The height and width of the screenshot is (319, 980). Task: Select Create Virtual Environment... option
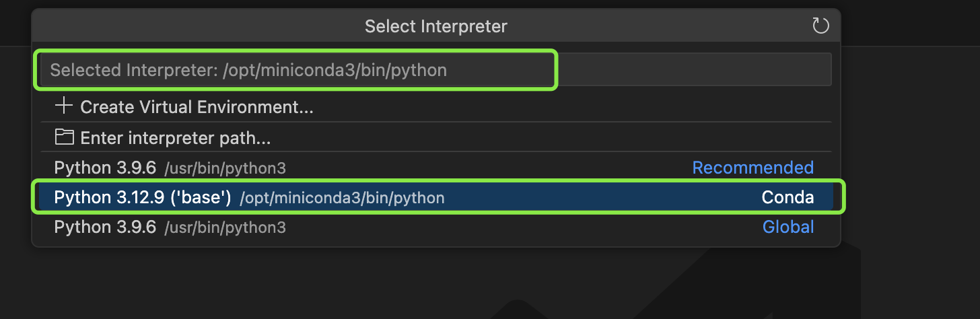click(x=435, y=106)
